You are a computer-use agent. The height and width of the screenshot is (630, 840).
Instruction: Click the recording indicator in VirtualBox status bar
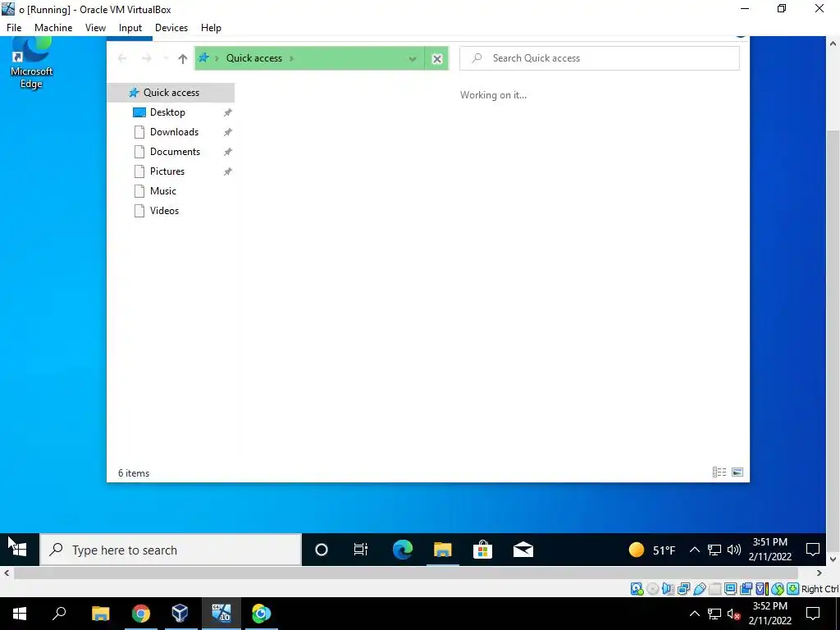pos(746,589)
